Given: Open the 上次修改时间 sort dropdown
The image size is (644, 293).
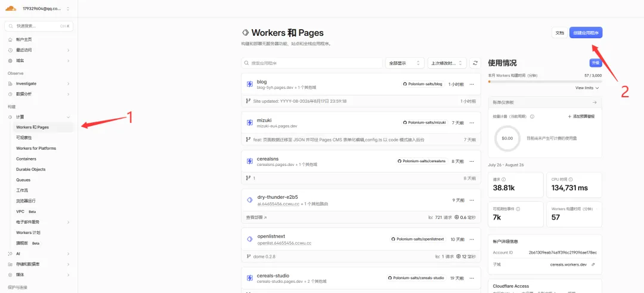Looking at the screenshot, I should tap(447, 63).
